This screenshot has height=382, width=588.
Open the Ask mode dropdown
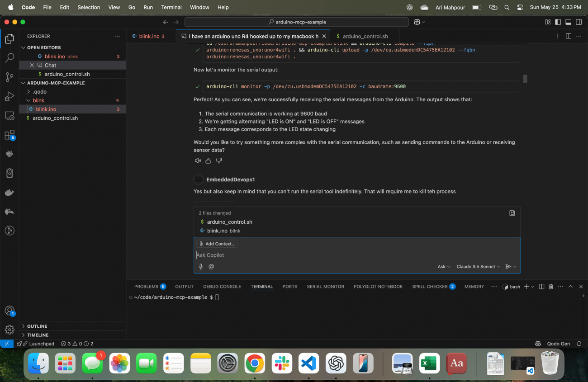tap(444, 267)
